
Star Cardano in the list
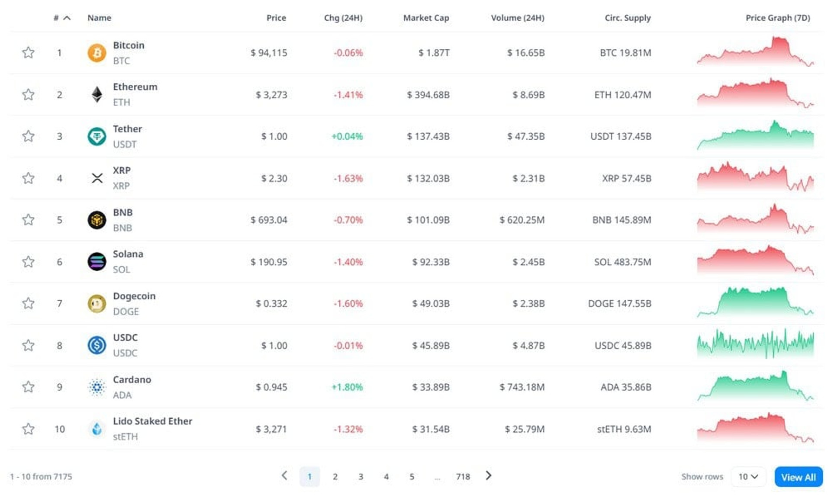pos(28,386)
